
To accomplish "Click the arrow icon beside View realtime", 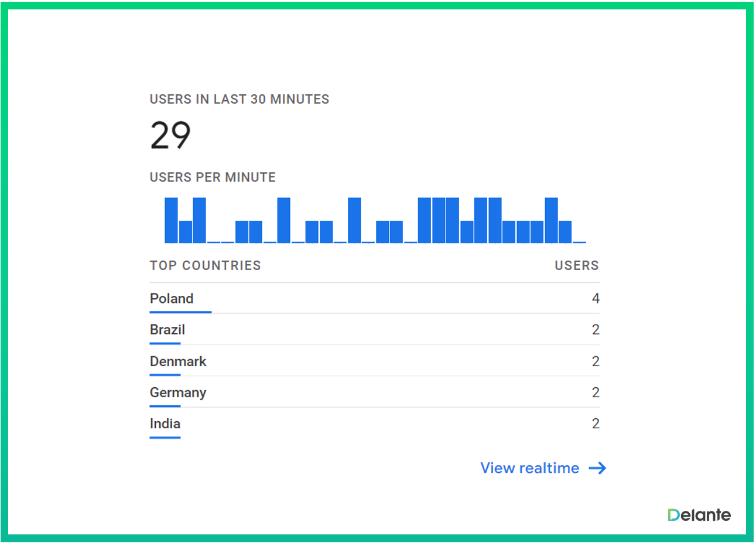I will pyautogui.click(x=597, y=468).
